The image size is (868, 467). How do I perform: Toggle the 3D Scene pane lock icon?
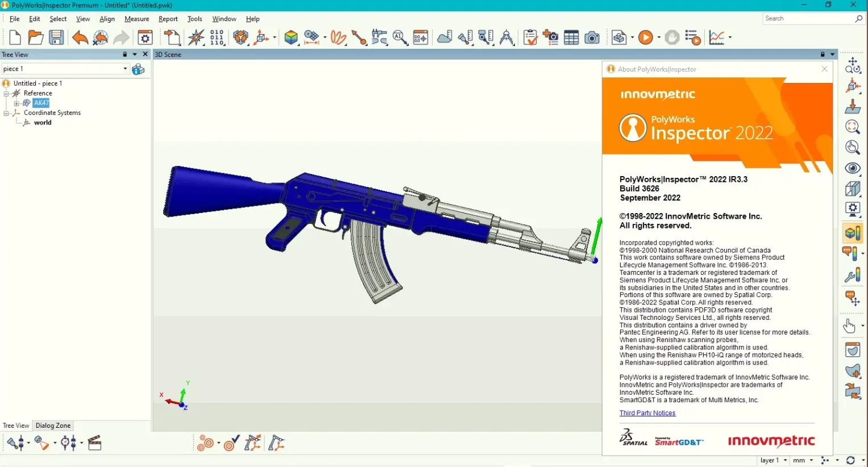click(x=823, y=55)
